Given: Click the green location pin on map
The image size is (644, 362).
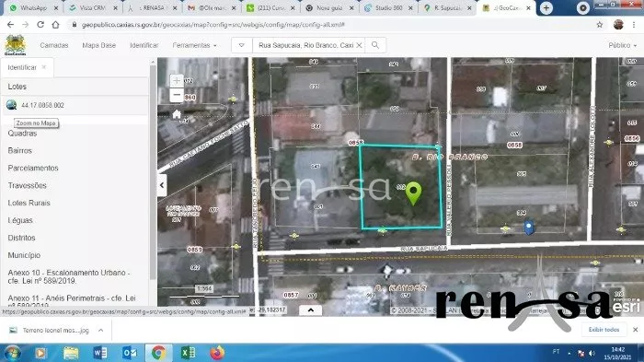Looking at the screenshot, I should point(413,193).
